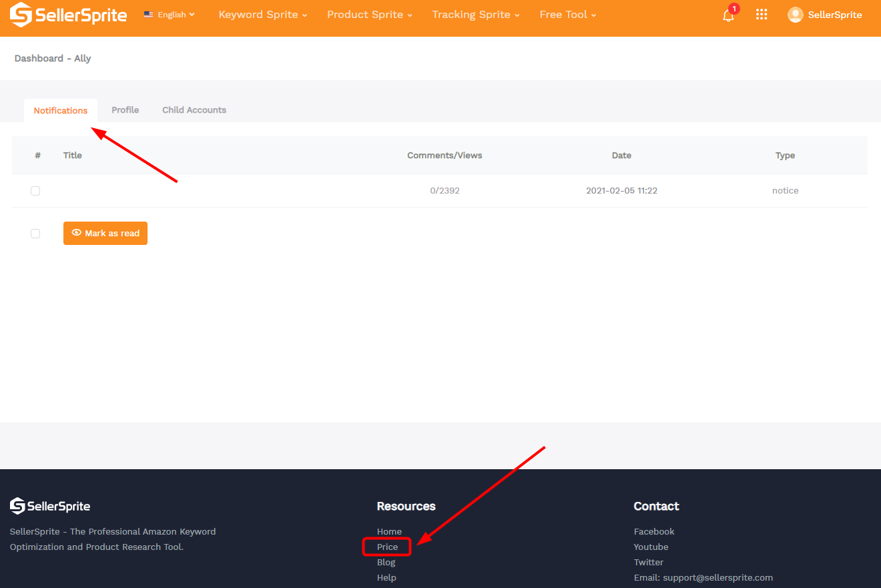
Task: Click the SellerSprite logo in header
Action: coord(68,15)
